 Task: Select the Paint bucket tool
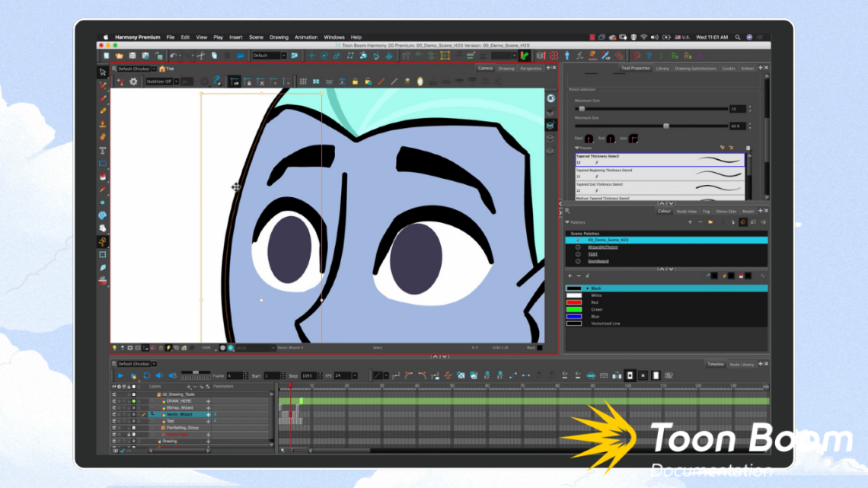pos(103,177)
